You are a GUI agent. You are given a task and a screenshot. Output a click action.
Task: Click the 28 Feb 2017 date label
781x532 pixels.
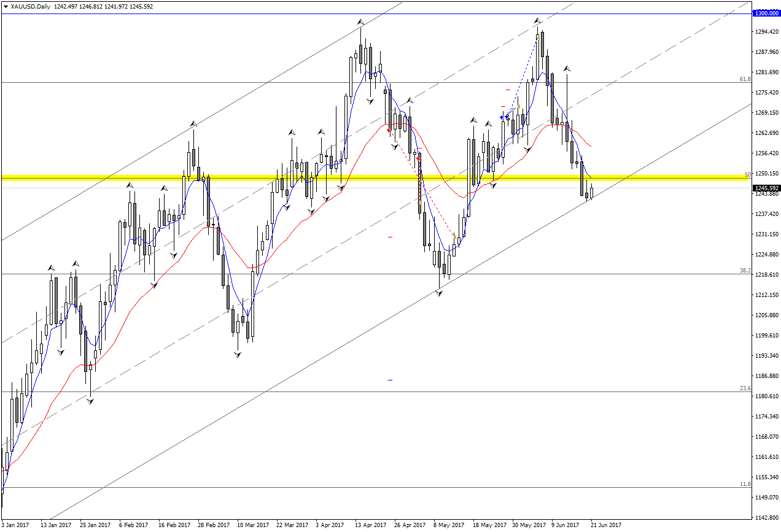(x=213, y=525)
